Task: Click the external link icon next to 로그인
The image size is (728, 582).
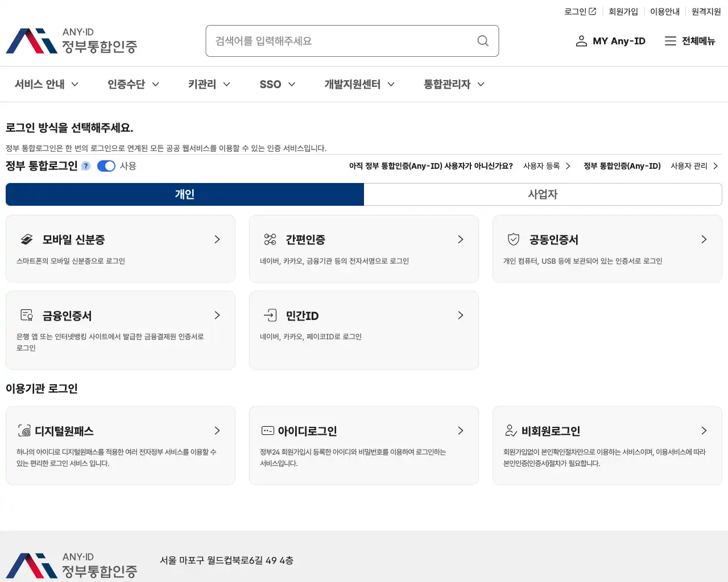Action: pos(593,11)
